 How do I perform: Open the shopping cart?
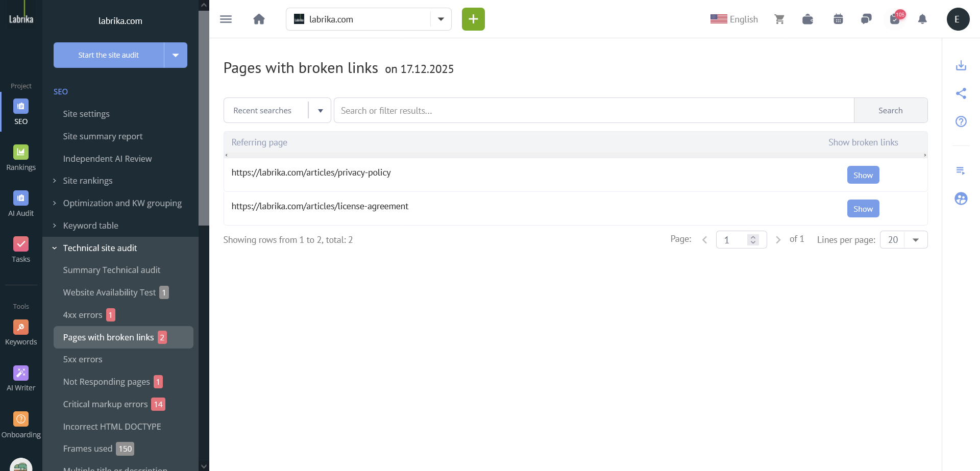tap(779, 19)
